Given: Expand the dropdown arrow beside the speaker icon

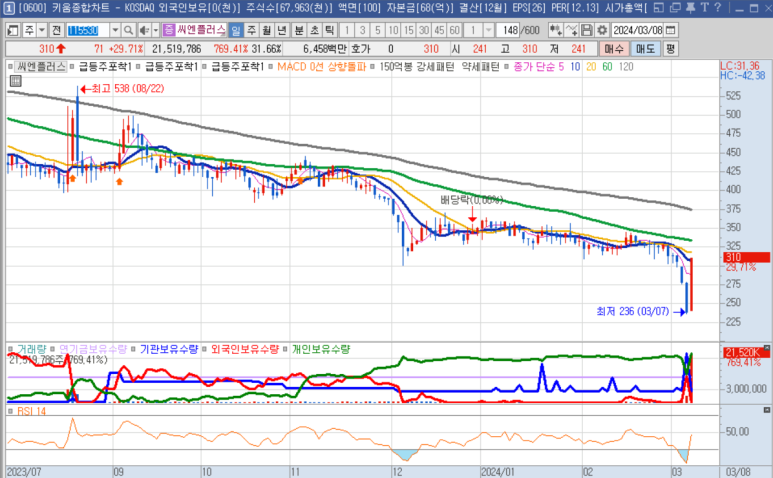Looking at the screenshot, I should pos(155,30).
